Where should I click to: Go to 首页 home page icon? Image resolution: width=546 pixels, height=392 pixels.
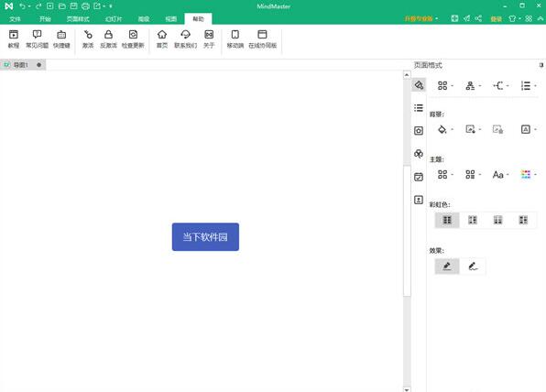(x=162, y=39)
